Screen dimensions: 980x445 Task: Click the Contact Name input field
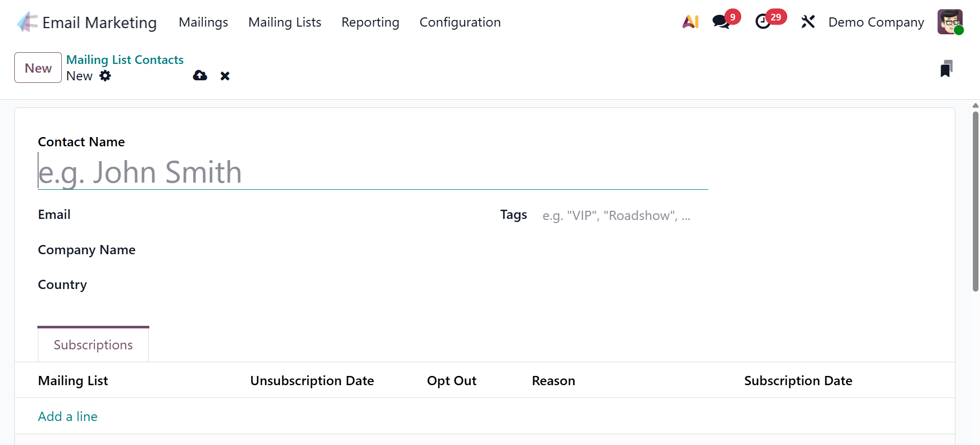373,172
